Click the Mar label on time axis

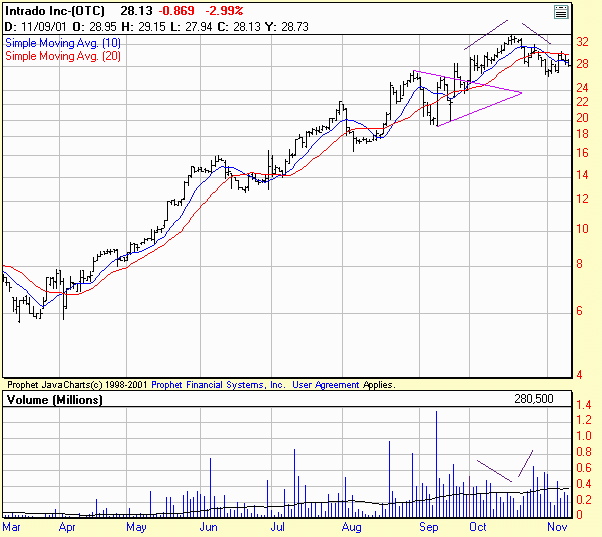click(12, 527)
